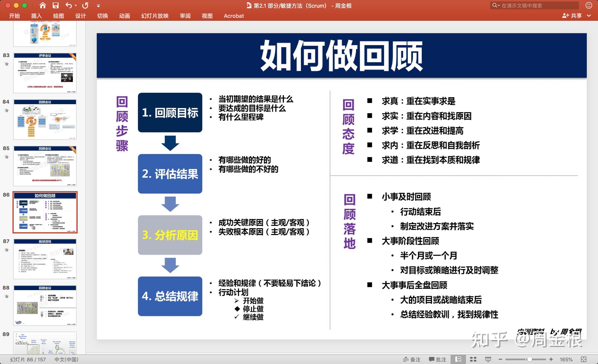Open the 视图 ribbon tab
Viewport: 598px width, 364px height.
(x=207, y=16)
